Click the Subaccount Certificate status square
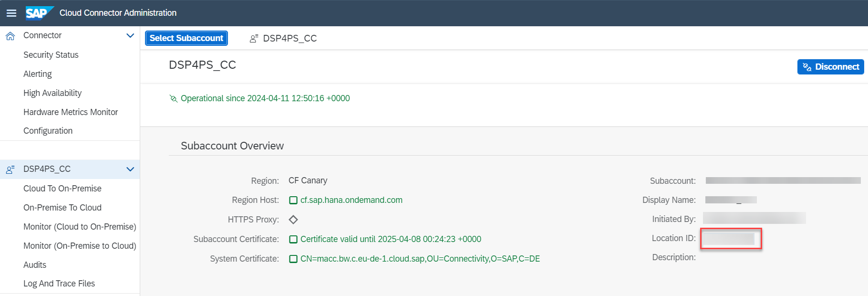868x296 pixels. pos(293,240)
